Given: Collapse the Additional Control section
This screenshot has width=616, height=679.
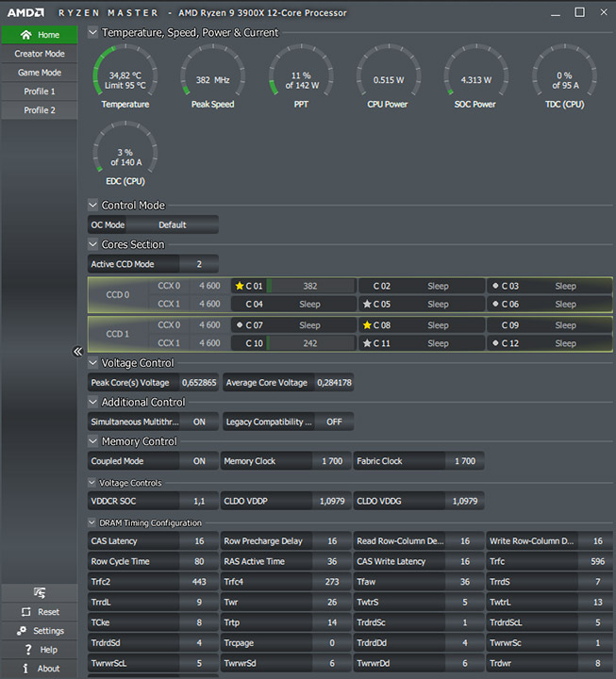Looking at the screenshot, I should (x=92, y=402).
